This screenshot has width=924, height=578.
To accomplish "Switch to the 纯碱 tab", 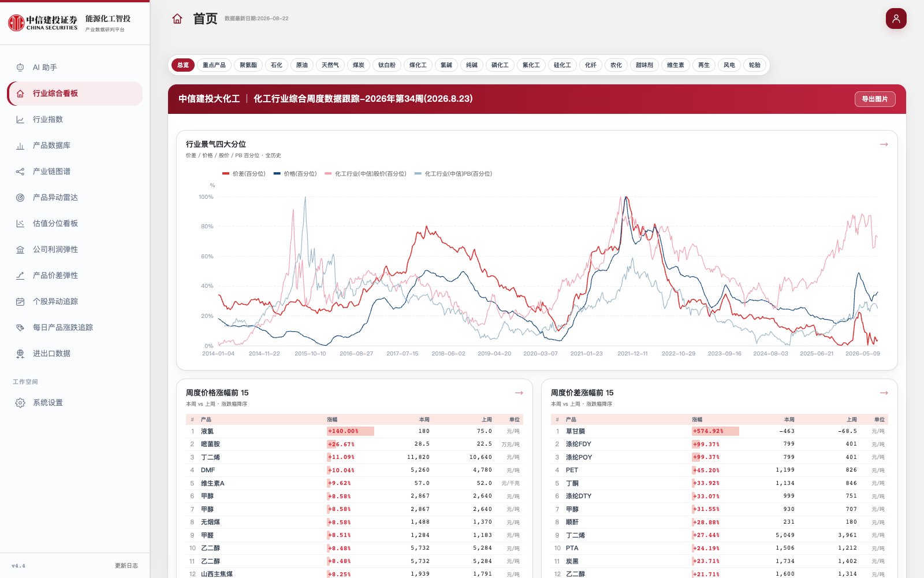I will (472, 65).
